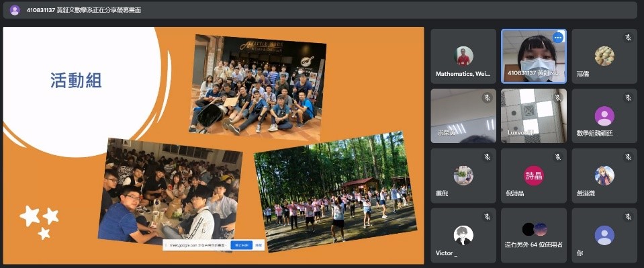
Task: Click the forest dance activity photo
Action: pyautogui.click(x=334, y=191)
